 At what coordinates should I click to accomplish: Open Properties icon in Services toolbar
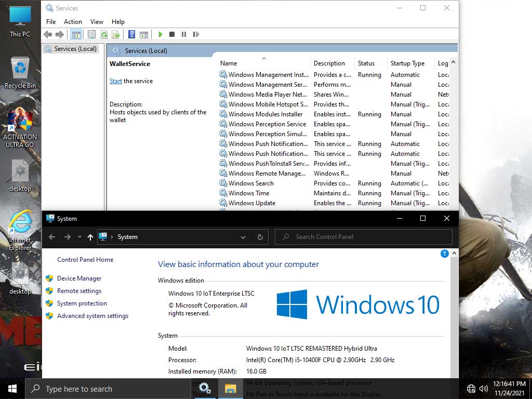[91, 34]
